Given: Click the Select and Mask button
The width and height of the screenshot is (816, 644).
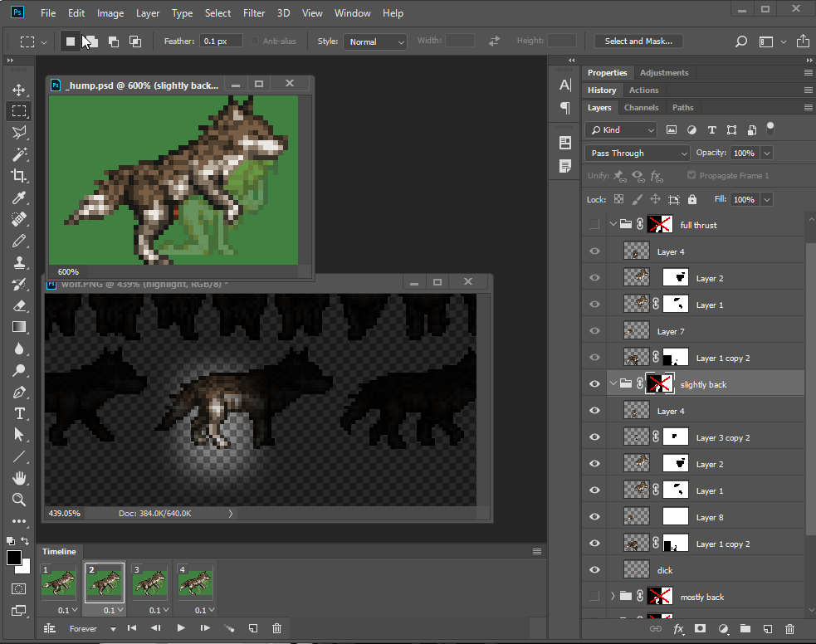Looking at the screenshot, I should (x=638, y=41).
